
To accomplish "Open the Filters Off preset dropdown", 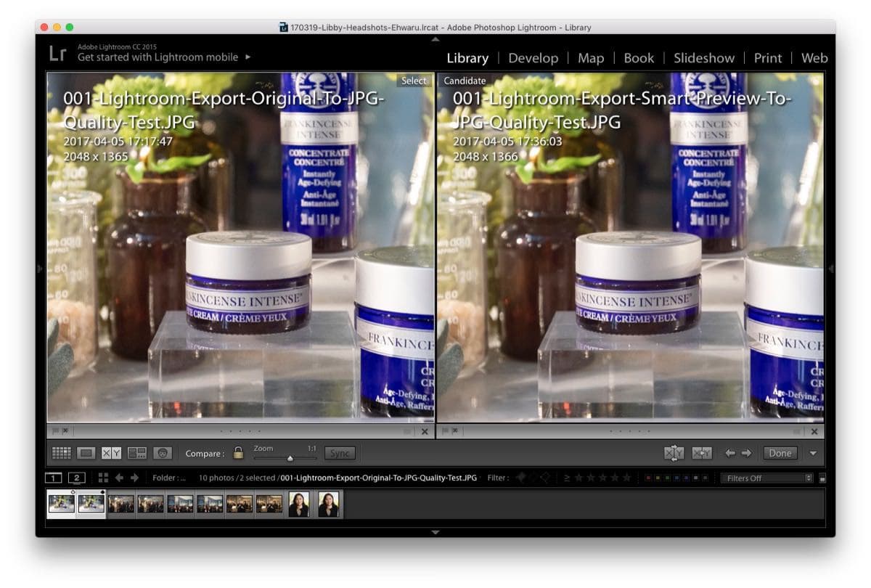I will pos(766,478).
